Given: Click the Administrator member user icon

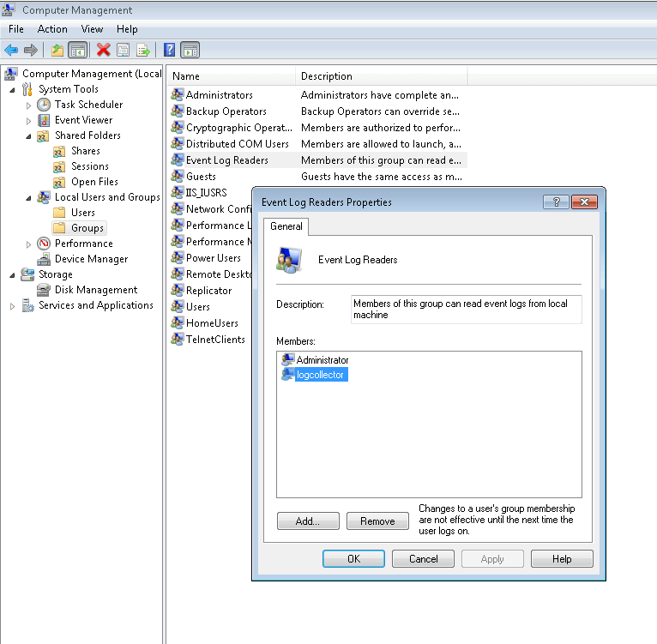Looking at the screenshot, I should click(288, 359).
